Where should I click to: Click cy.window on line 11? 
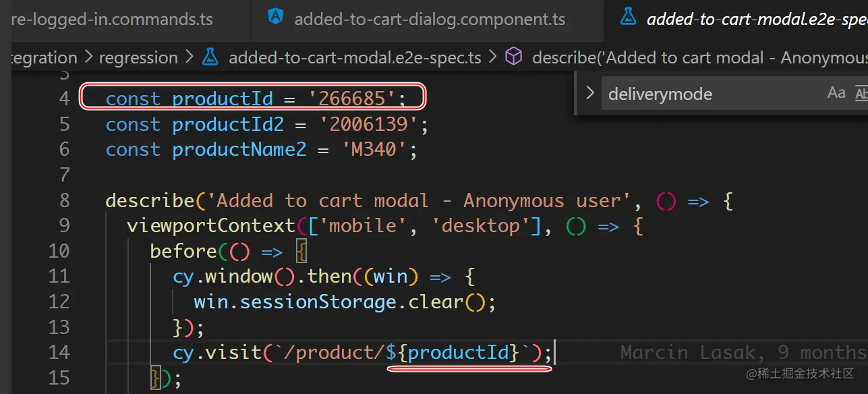point(223,277)
